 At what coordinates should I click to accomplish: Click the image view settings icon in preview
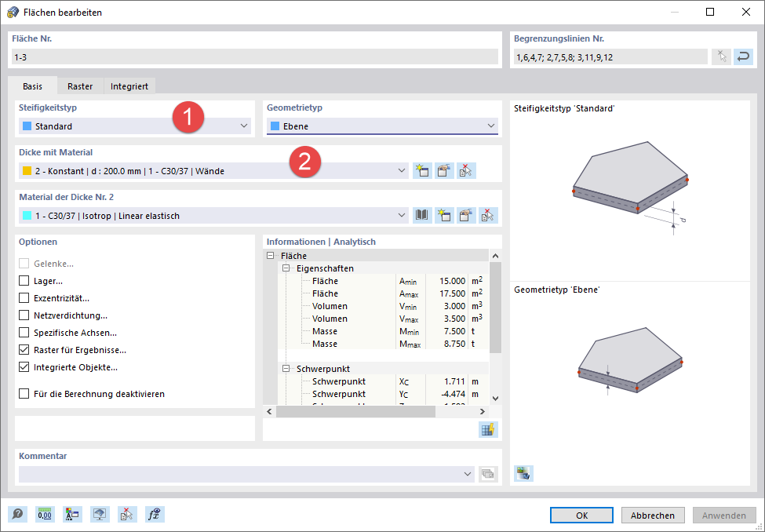click(523, 473)
